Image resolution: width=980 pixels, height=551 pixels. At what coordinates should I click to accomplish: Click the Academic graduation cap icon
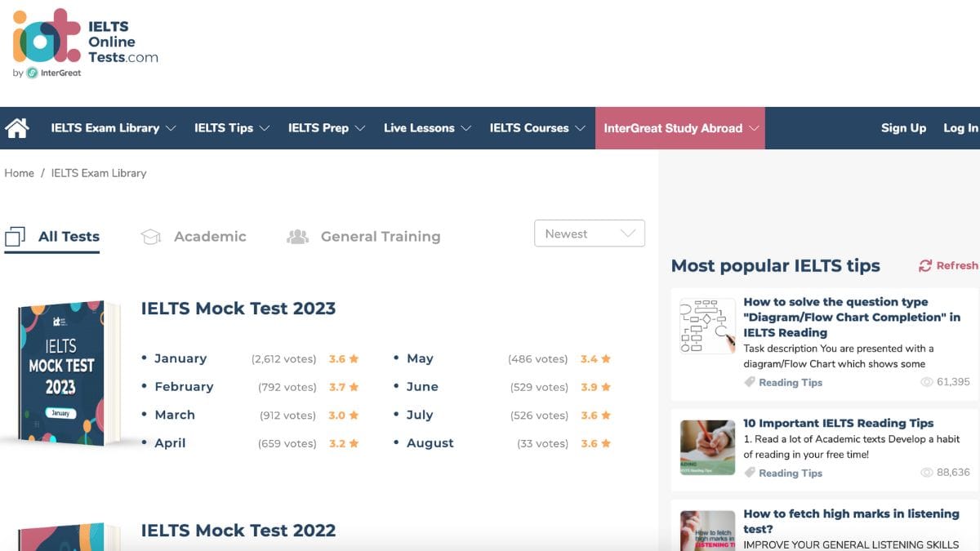[150, 237]
